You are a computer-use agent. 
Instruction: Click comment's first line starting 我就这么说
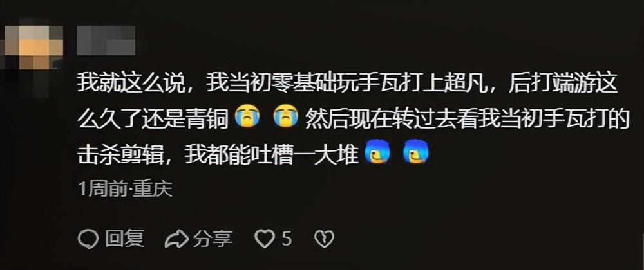[x=348, y=85]
